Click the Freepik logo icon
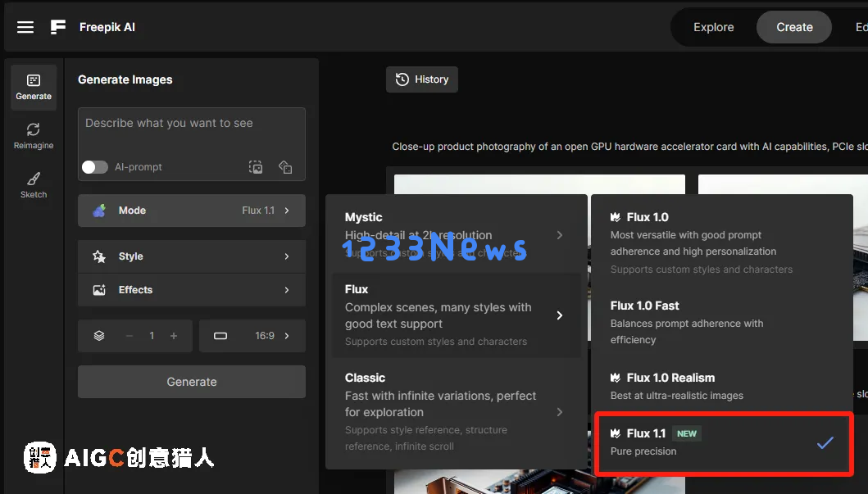 [x=58, y=27]
